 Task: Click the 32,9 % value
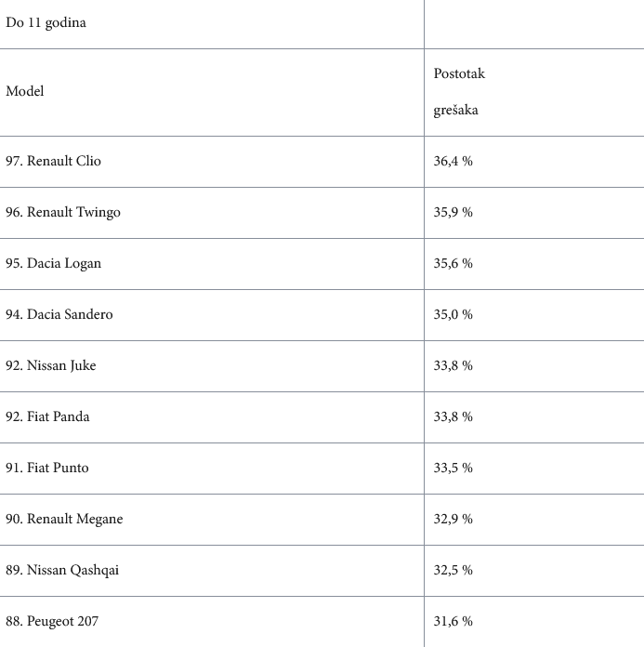pyautogui.click(x=453, y=519)
